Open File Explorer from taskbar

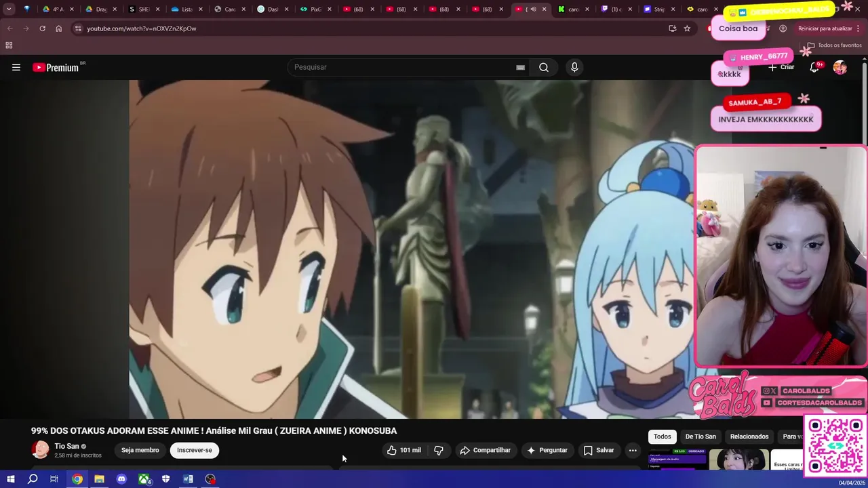[99, 479]
